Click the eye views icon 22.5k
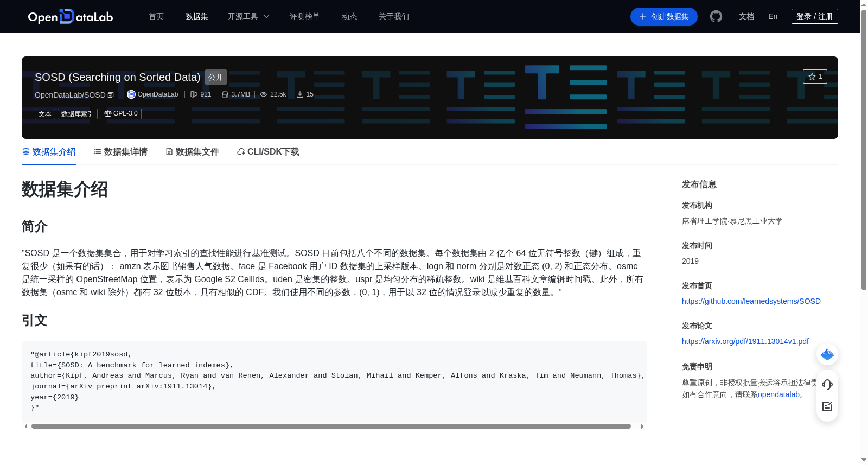Screen dimensions: 868x465 [264, 94]
